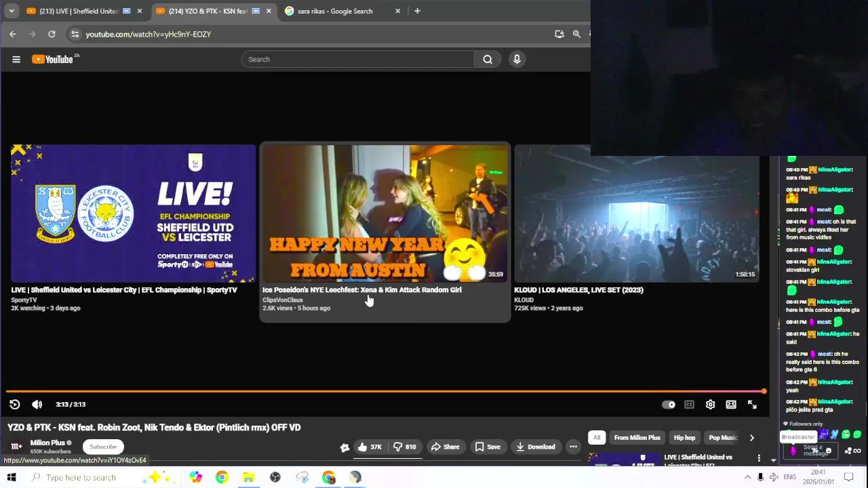Open the Milion Plus channel name link

click(x=47, y=443)
